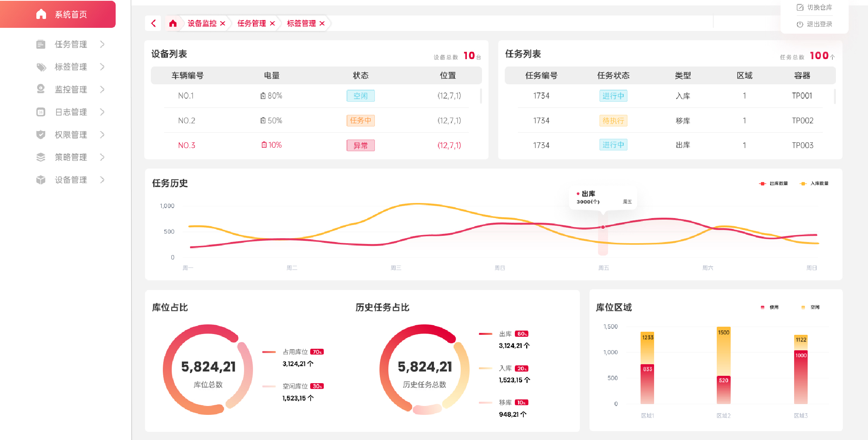Click the 入库 legend swatch in 历史任务占比
Viewport: 868px width, 440px height.
pos(485,368)
